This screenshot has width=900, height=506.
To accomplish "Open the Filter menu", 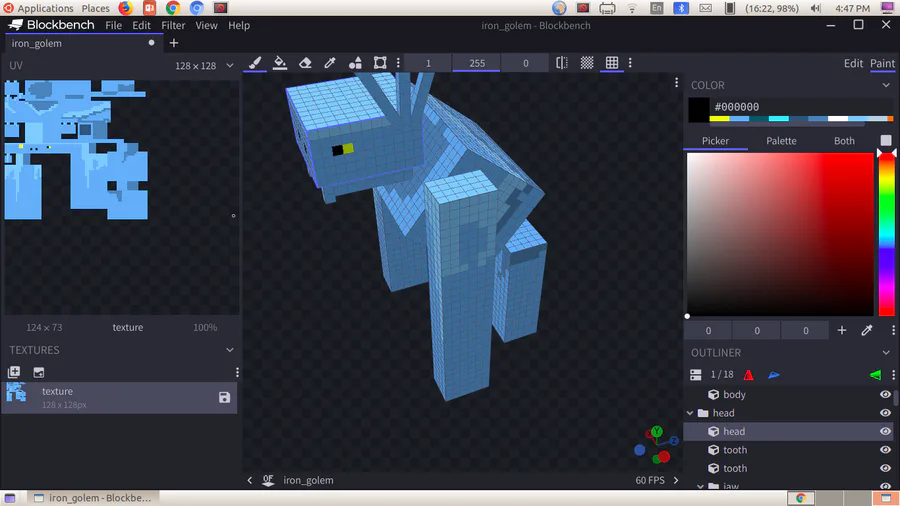I will 173,25.
